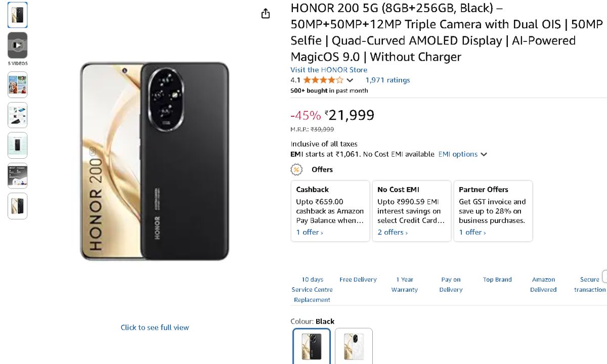Click the 1 Year Warranty info item

click(x=405, y=285)
